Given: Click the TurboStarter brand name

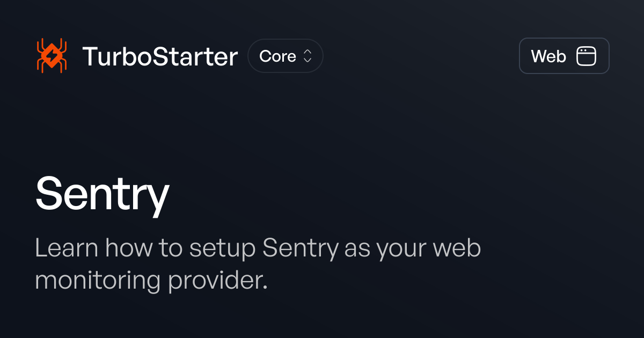Looking at the screenshot, I should (x=160, y=56).
